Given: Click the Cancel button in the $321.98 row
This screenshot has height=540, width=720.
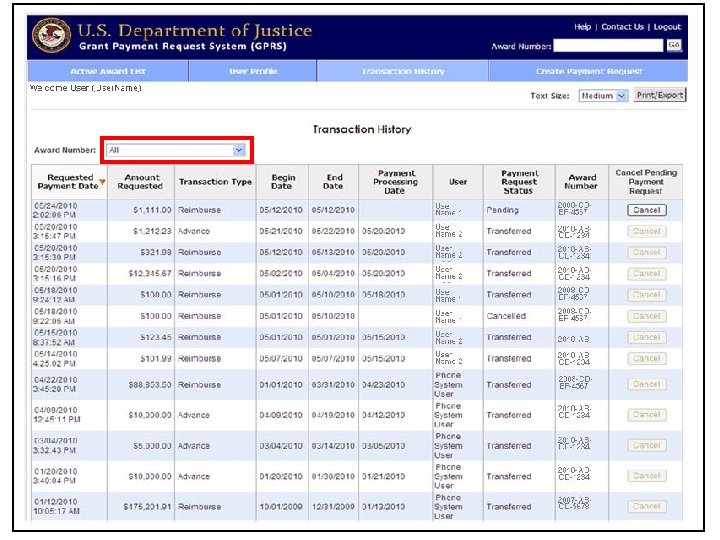Looking at the screenshot, I should click(647, 252).
